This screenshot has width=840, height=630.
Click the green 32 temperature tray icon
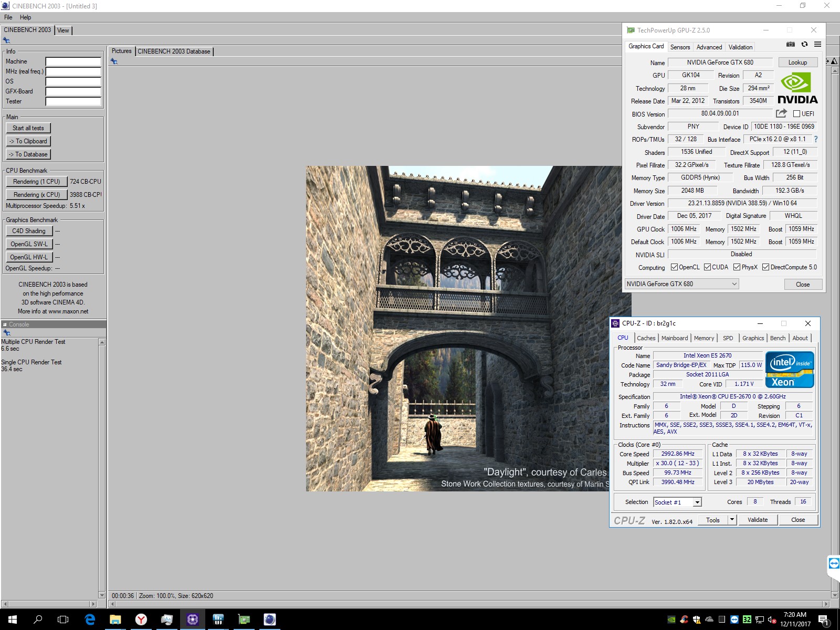(x=747, y=619)
